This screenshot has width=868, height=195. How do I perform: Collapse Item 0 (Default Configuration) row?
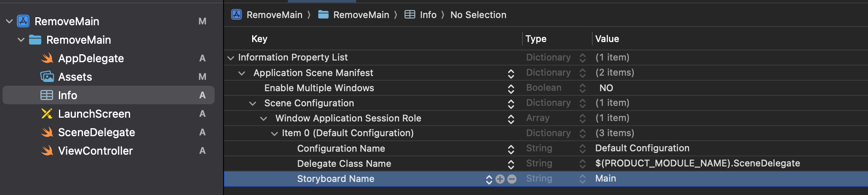click(274, 134)
